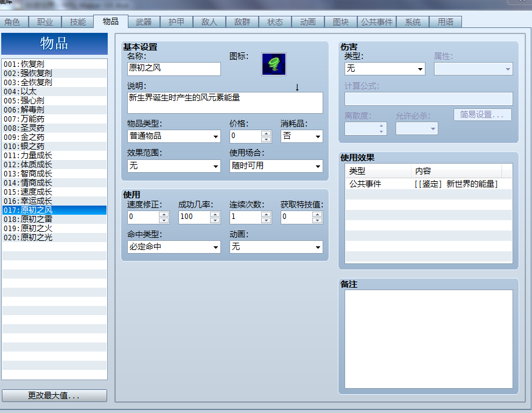Screen dimensions: 532x413
Task: Select item 006:解毒剂
Action: 54,110
